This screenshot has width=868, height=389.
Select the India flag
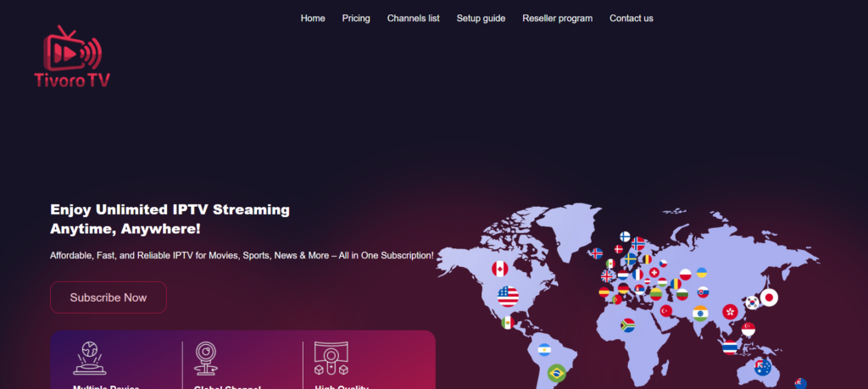pyautogui.click(x=700, y=314)
